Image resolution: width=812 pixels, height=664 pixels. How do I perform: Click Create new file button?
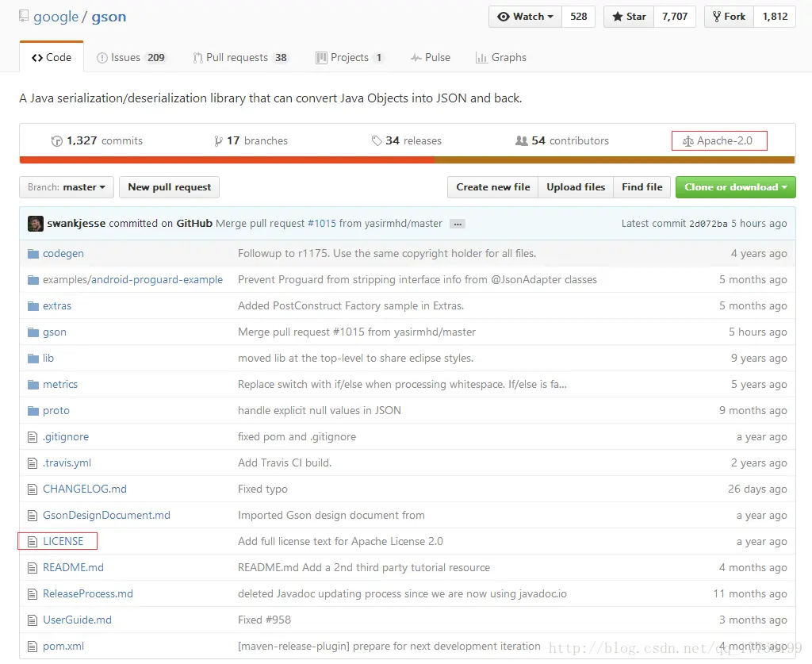(493, 187)
